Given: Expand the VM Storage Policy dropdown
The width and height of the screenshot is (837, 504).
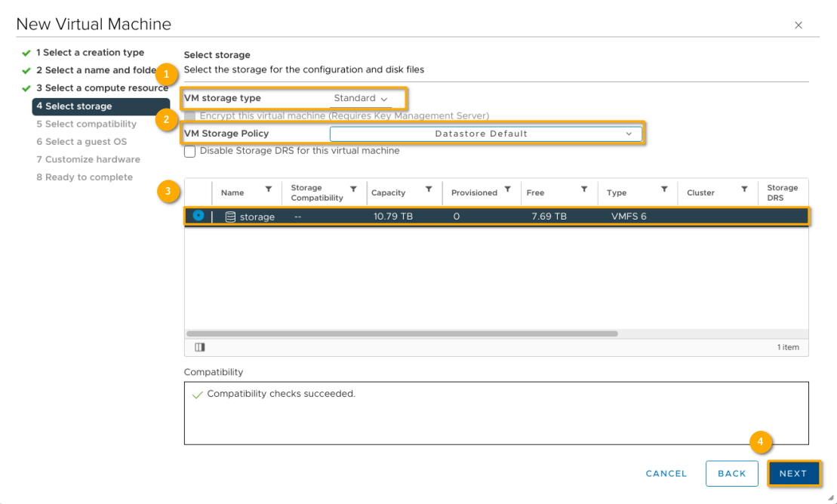Looking at the screenshot, I should 486,134.
